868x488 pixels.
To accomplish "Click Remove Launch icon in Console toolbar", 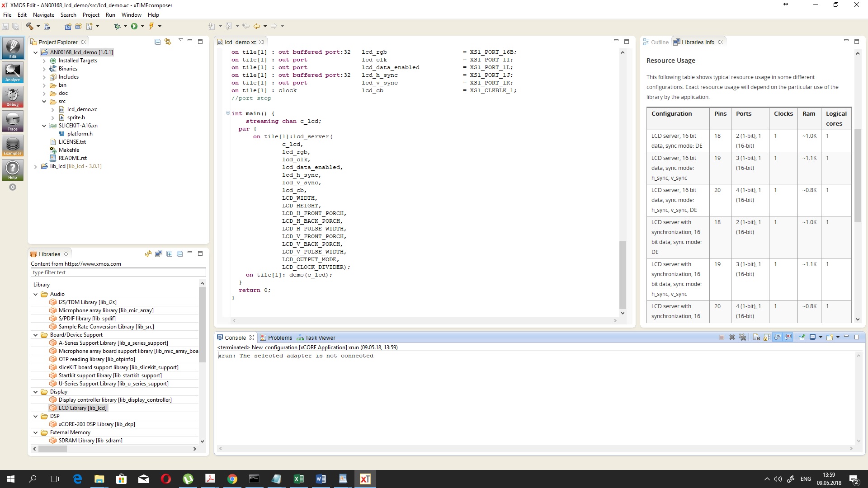I will click(x=732, y=338).
